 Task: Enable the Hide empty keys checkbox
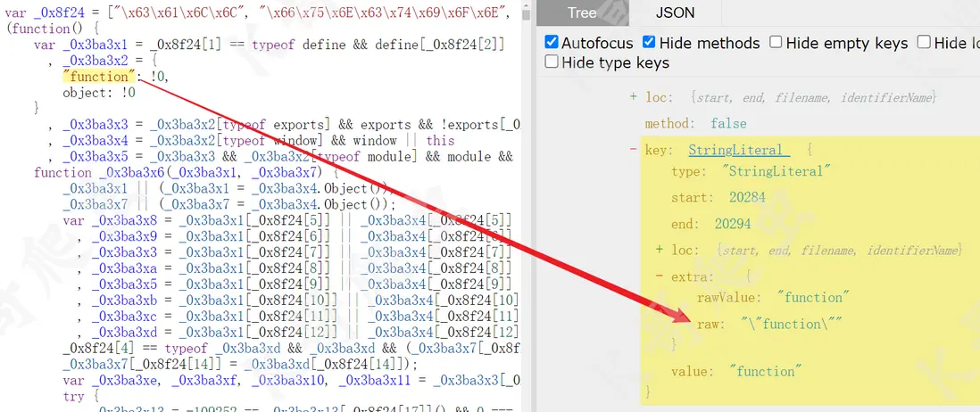click(776, 43)
